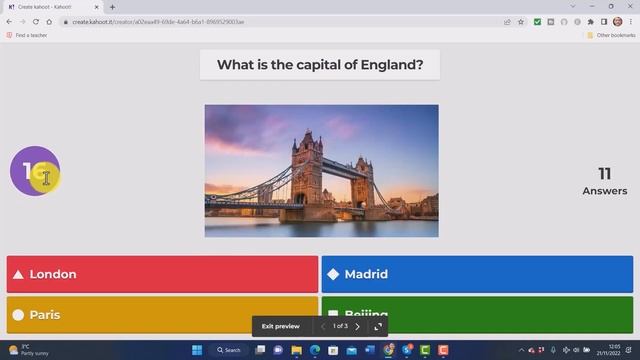
Task: Open Chrome three-dot menu
Action: click(x=631, y=22)
